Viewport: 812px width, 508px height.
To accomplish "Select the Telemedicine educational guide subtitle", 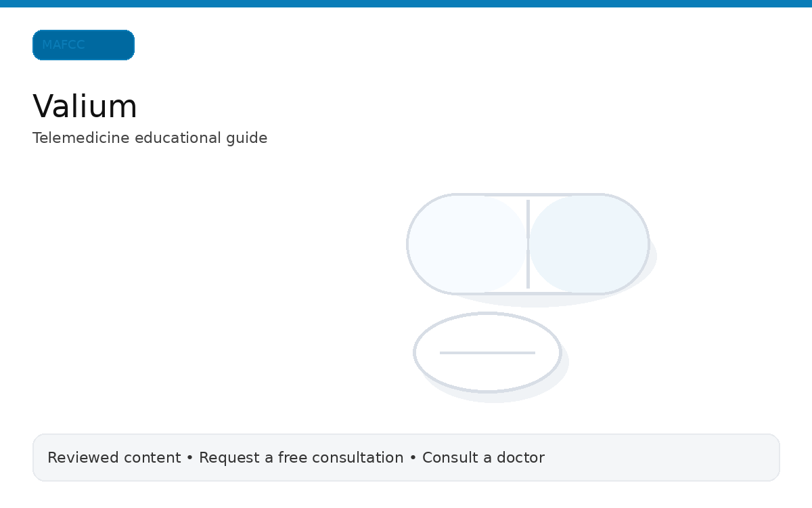I will [x=150, y=137].
